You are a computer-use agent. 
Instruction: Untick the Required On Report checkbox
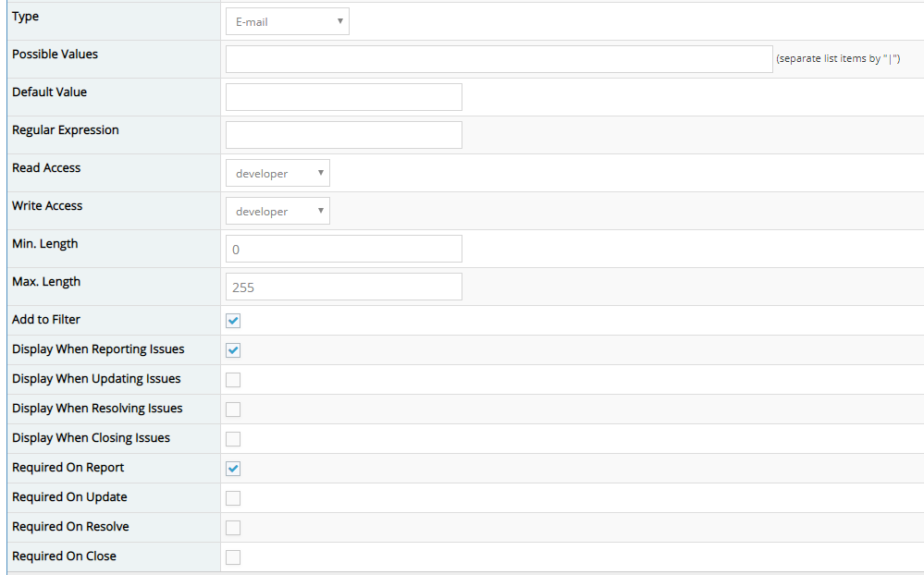[x=233, y=469]
